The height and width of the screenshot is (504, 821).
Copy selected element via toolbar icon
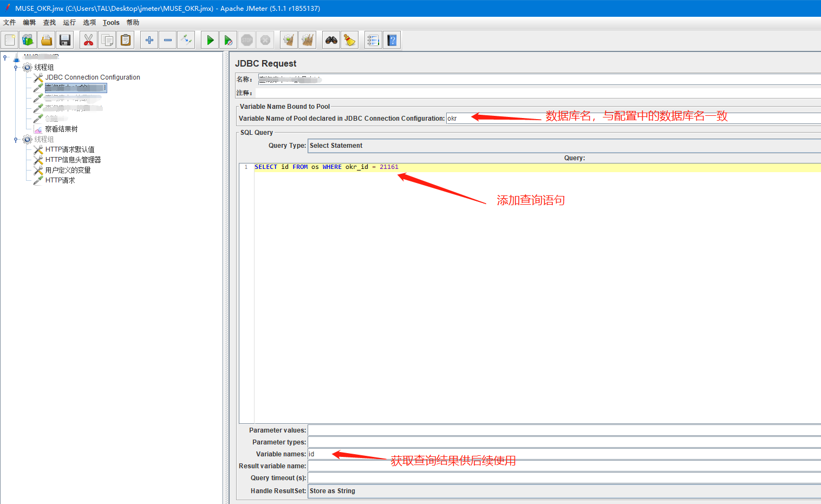click(x=107, y=40)
